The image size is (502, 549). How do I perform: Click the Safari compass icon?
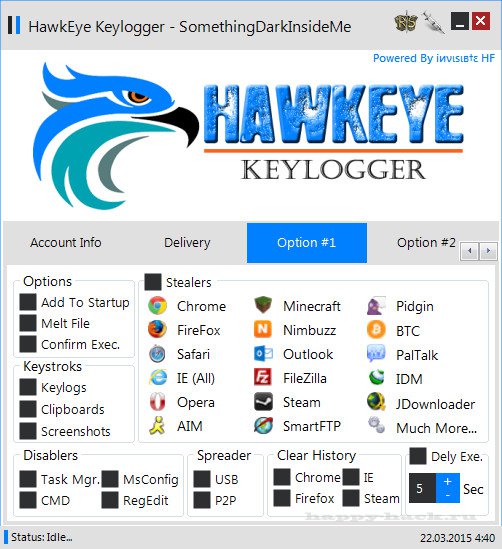(157, 354)
